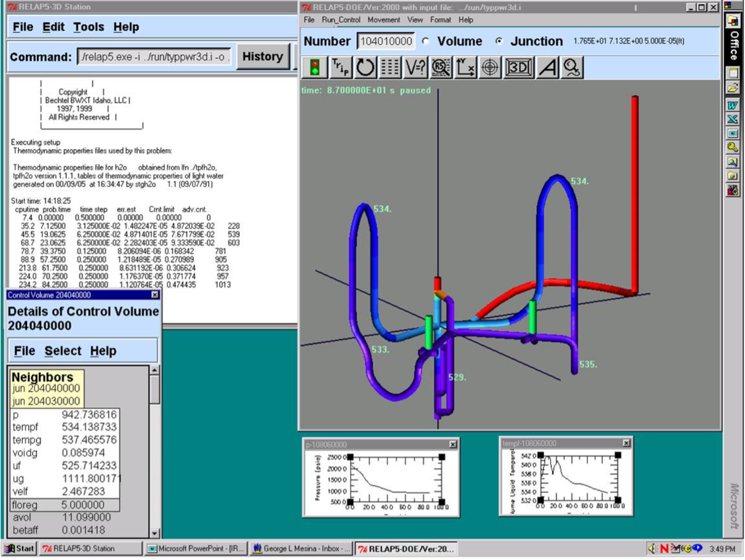Viewport: 745px width, 560px height.
Task: Select the rotate view icon
Action: 365,67
